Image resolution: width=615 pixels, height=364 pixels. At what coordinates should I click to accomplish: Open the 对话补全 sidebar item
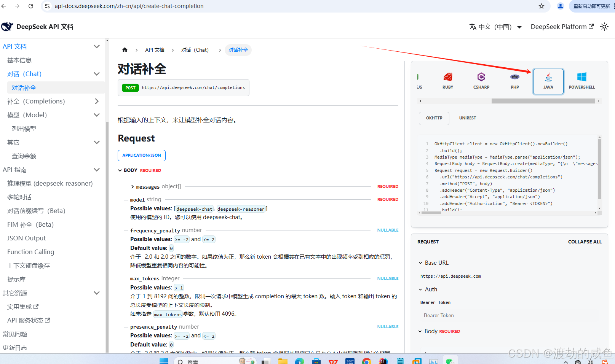click(56, 87)
